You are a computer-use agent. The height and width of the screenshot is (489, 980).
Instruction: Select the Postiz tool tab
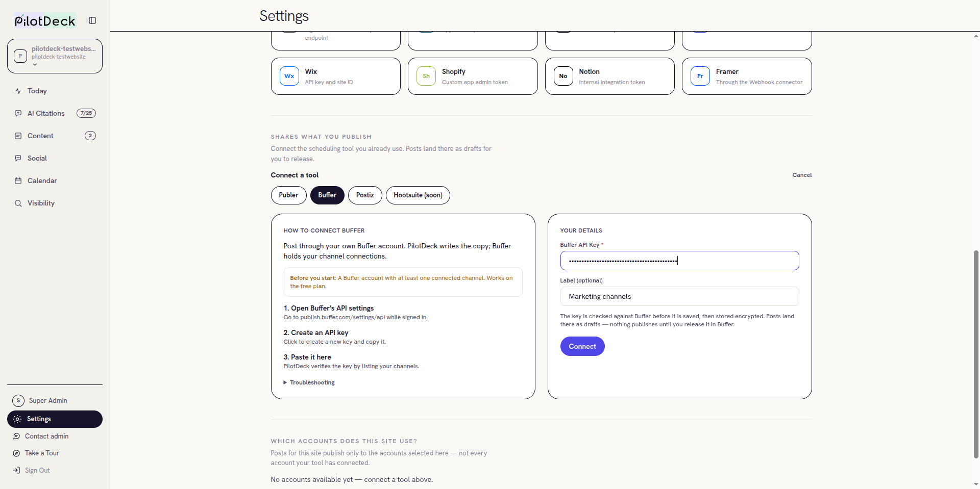[x=365, y=195]
